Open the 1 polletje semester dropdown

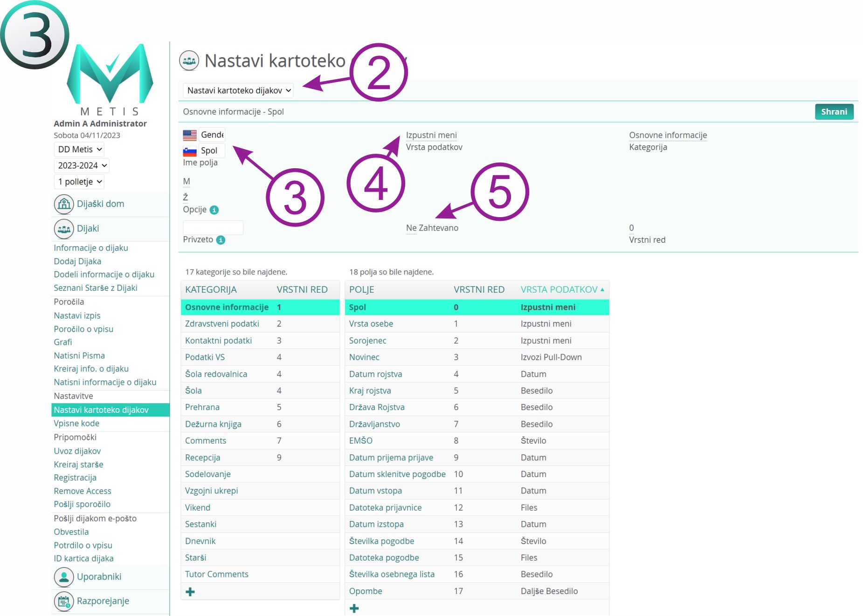(x=79, y=182)
